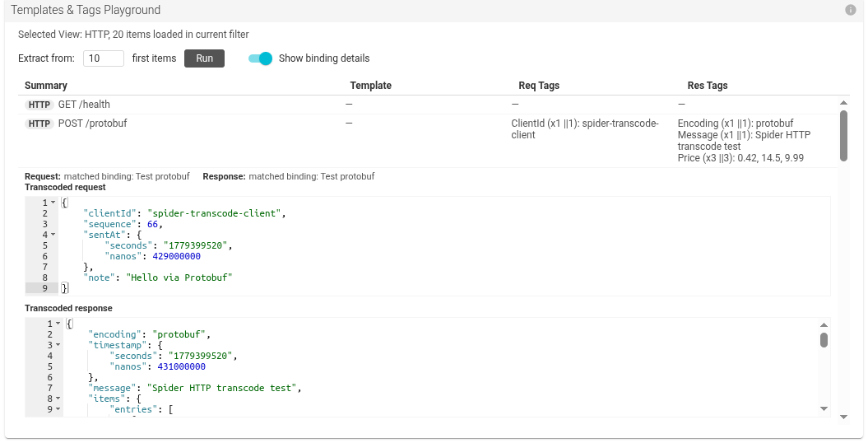Click the Res Tags column header
This screenshot has width=868, height=443.
tap(708, 86)
